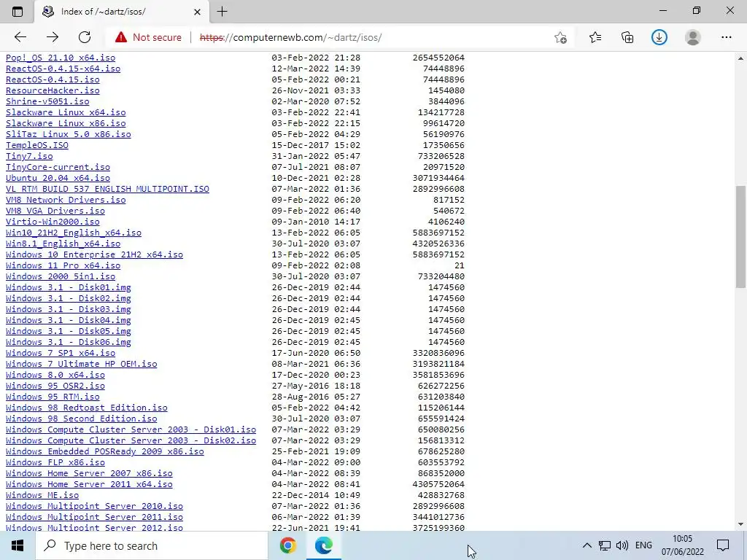Download Windows 7 Ultimate HP OEM.iso
This screenshot has width=747, height=560.
[x=82, y=365]
